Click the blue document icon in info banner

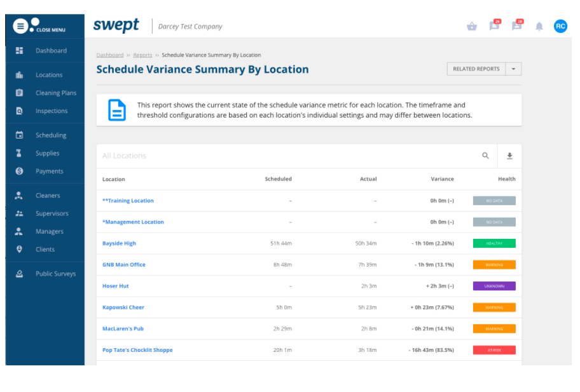coord(117,110)
